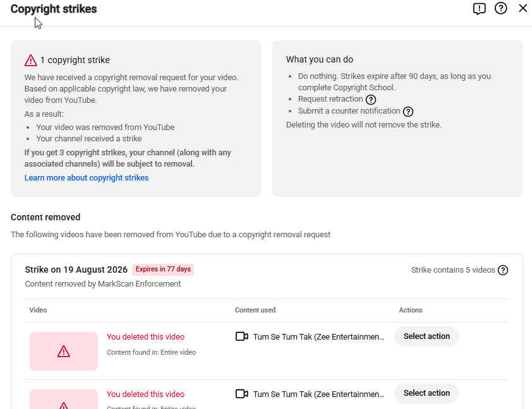This screenshot has width=532, height=409.
Task: Click the first You deleted this video label
Action: click(x=145, y=337)
